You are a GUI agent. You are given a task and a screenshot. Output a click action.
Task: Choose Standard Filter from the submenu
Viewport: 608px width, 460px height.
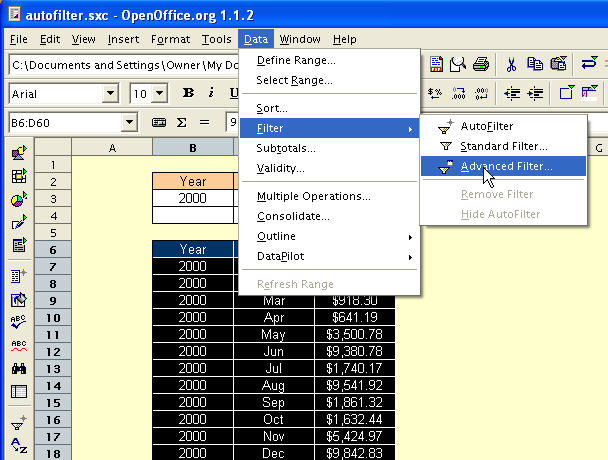point(503,146)
